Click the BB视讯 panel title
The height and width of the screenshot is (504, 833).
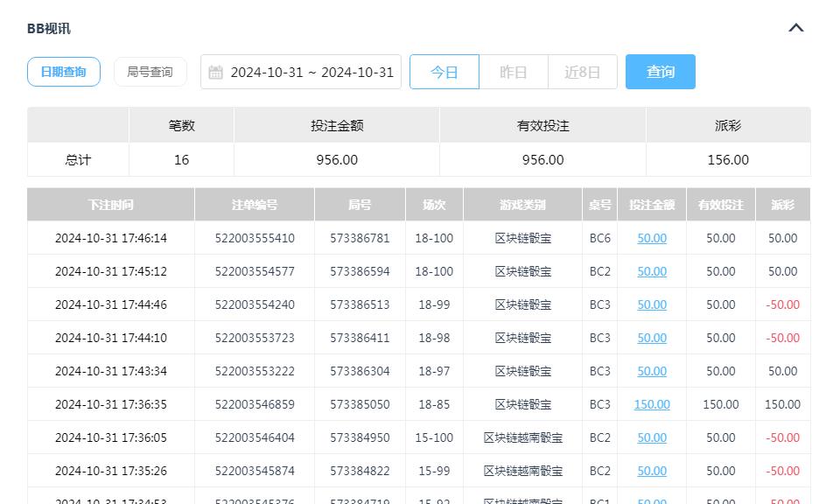pos(49,27)
